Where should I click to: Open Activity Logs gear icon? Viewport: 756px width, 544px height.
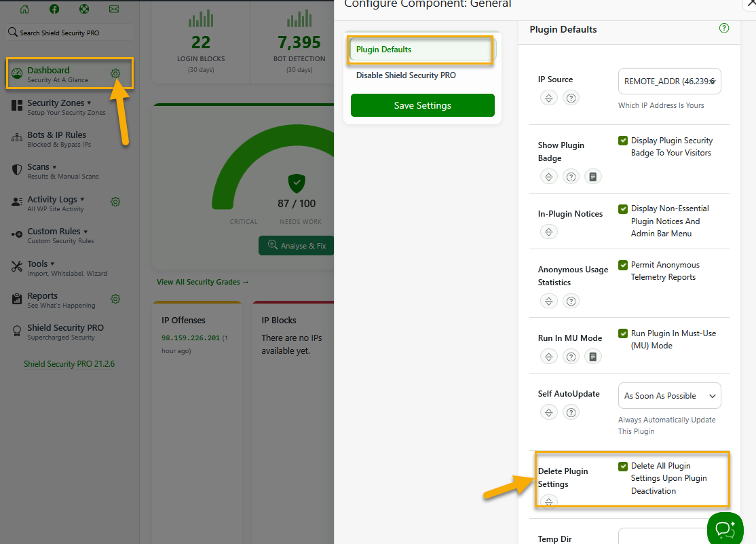(115, 202)
